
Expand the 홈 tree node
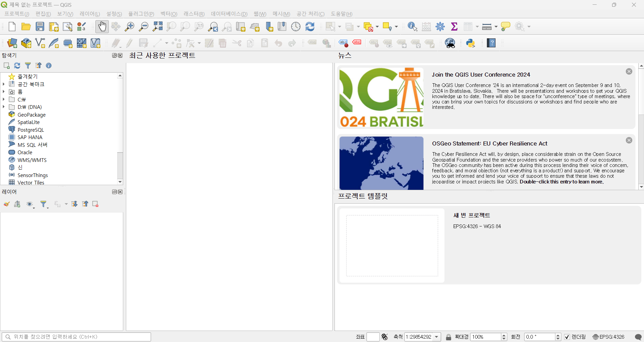pyautogui.click(x=4, y=92)
